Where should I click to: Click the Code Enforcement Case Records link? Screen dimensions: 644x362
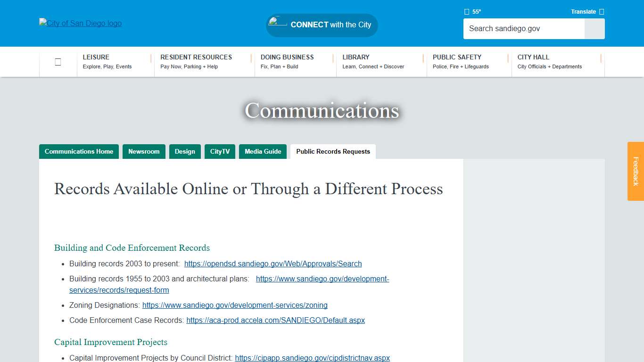pyautogui.click(x=276, y=320)
